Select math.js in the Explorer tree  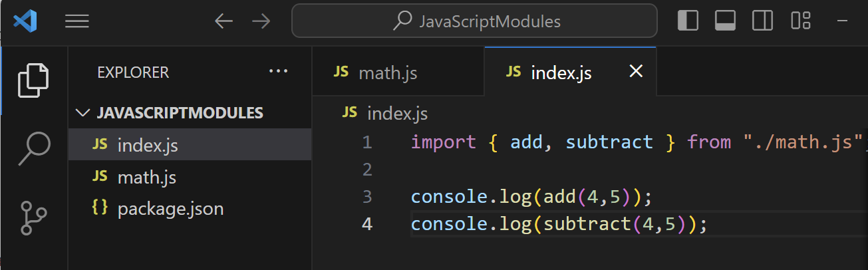coord(190,177)
